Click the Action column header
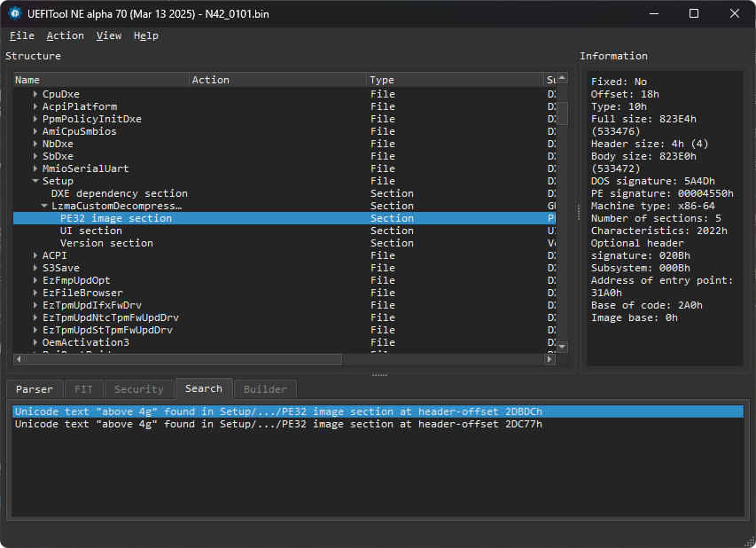This screenshot has width=756, height=548. (x=278, y=80)
